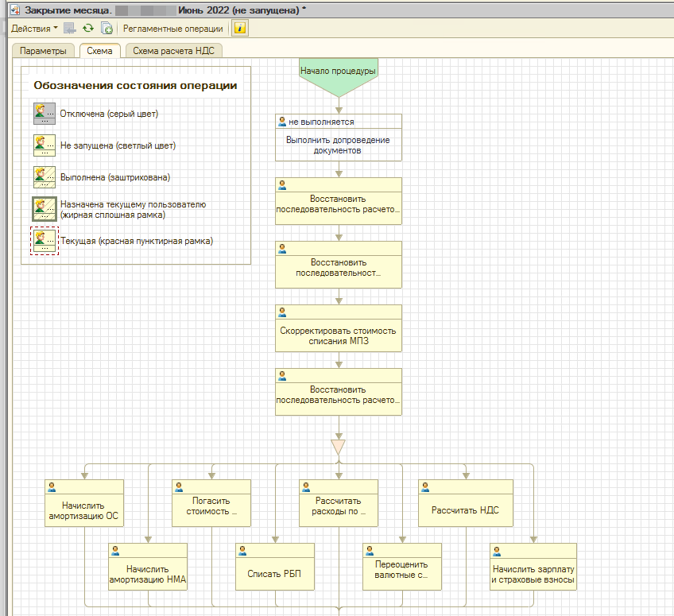Open Регламентные операции
674x616 pixels.
[172, 29]
